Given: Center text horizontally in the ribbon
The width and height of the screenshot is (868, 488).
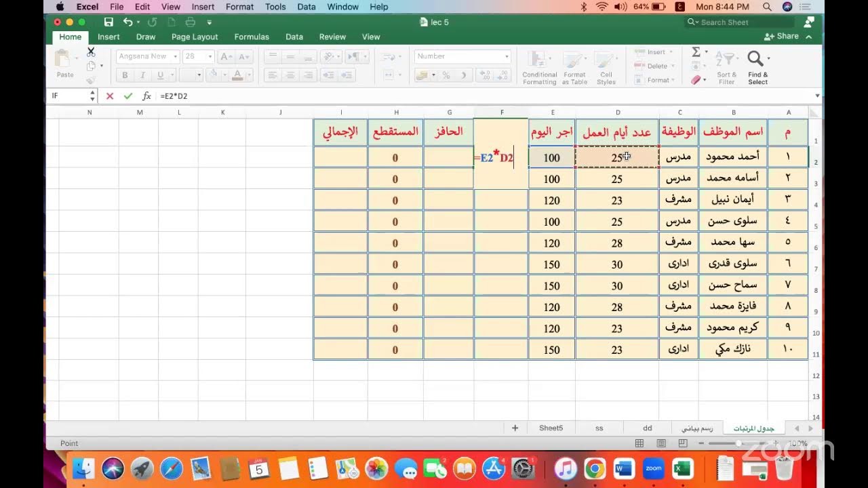Looking at the screenshot, I should [291, 75].
